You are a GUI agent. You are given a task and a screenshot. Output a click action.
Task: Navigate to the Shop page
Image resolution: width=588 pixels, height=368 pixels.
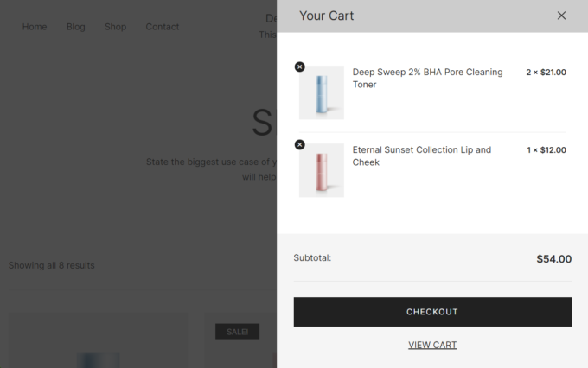[x=115, y=27]
